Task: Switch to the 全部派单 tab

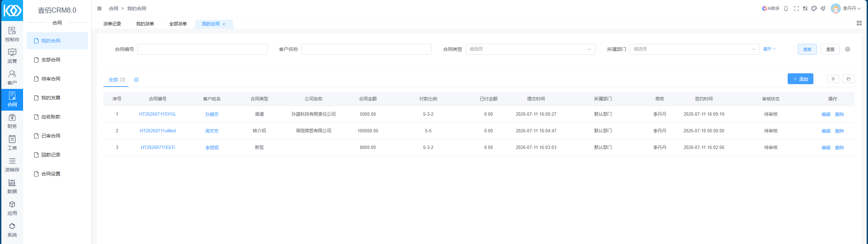Action: [x=178, y=24]
